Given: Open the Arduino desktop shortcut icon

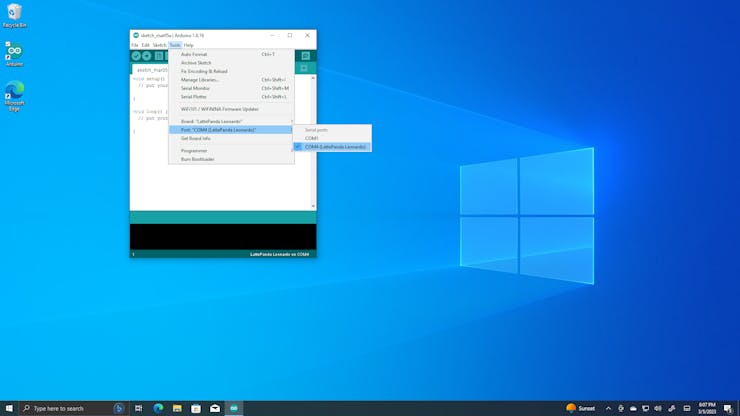Looking at the screenshot, I should [x=14, y=54].
